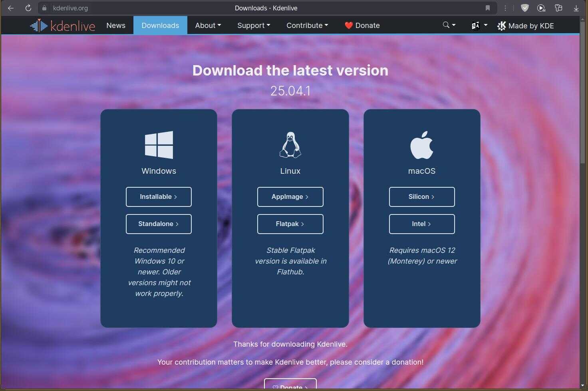Click the "Stable Flatpak version" note
This screenshot has height=391, width=588.
pyautogui.click(x=291, y=261)
